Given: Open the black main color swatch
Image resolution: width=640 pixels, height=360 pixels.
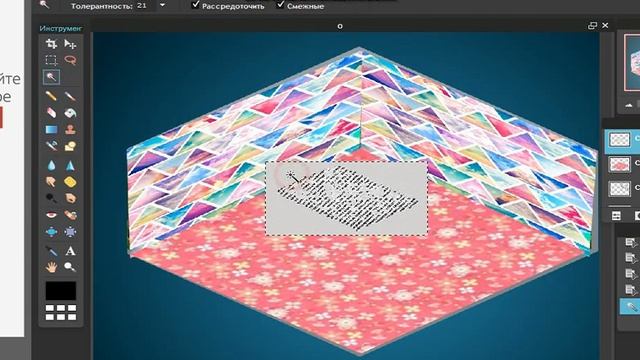Looking at the screenshot, I should pyautogui.click(x=60, y=291).
